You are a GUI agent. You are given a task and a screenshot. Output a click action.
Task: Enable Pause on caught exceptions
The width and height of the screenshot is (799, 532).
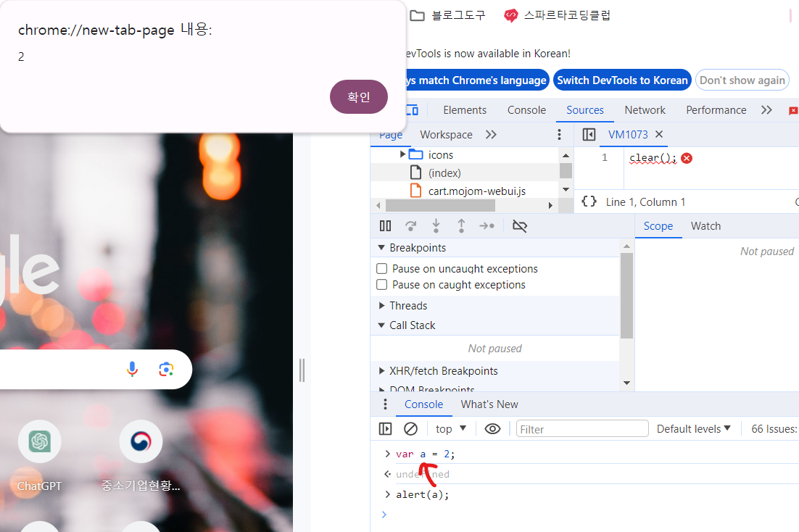[x=381, y=284]
